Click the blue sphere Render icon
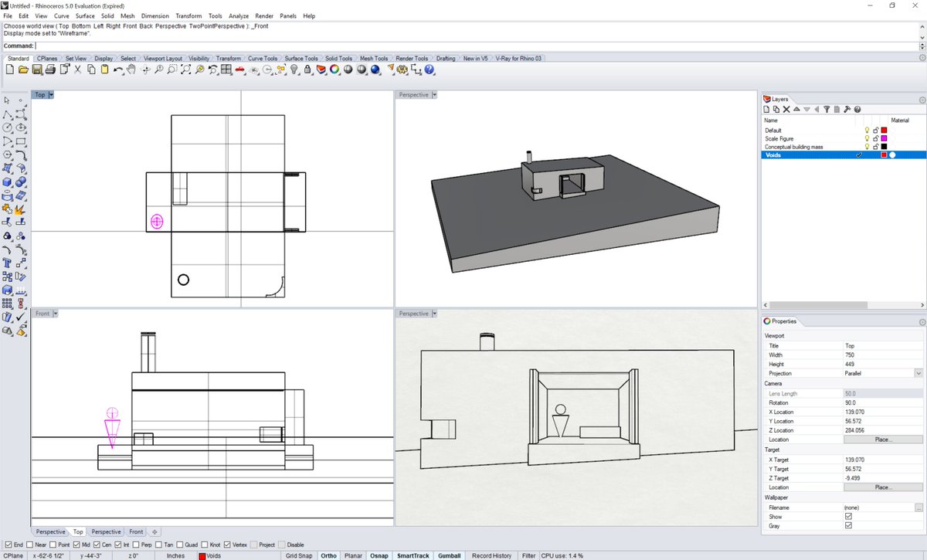Viewport: 927px width, 560px height. (x=375, y=70)
